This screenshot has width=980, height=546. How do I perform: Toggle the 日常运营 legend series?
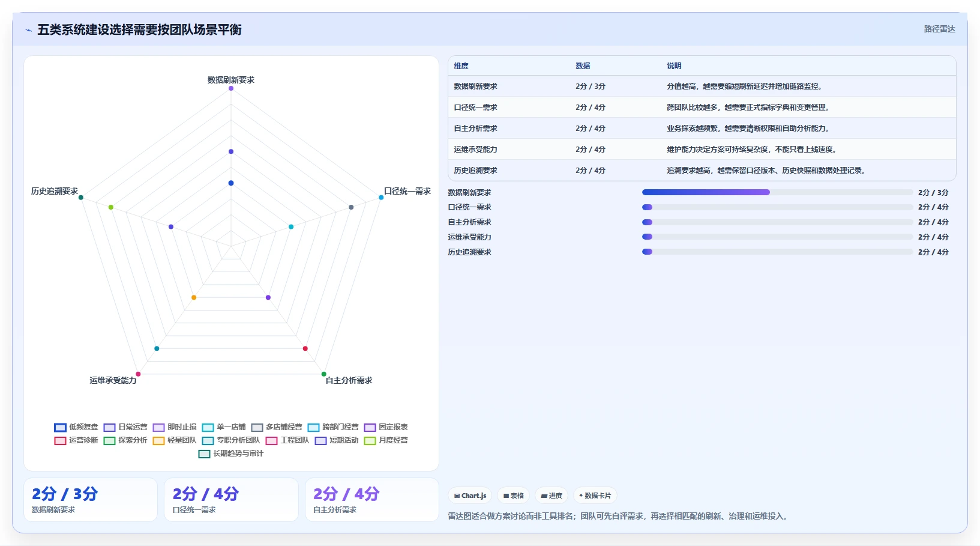coord(125,427)
